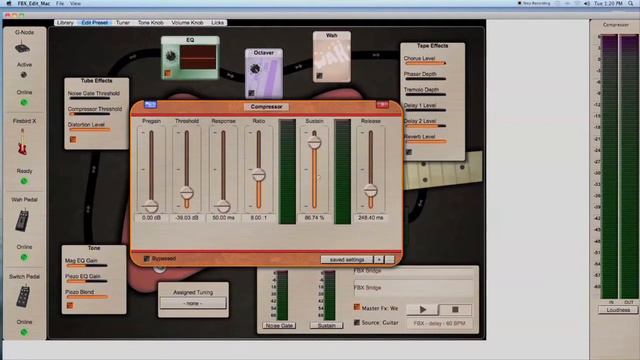Toggle the Tape Effects enable checkbox
Viewport: 640px width, 360px height.
[x=409, y=152]
